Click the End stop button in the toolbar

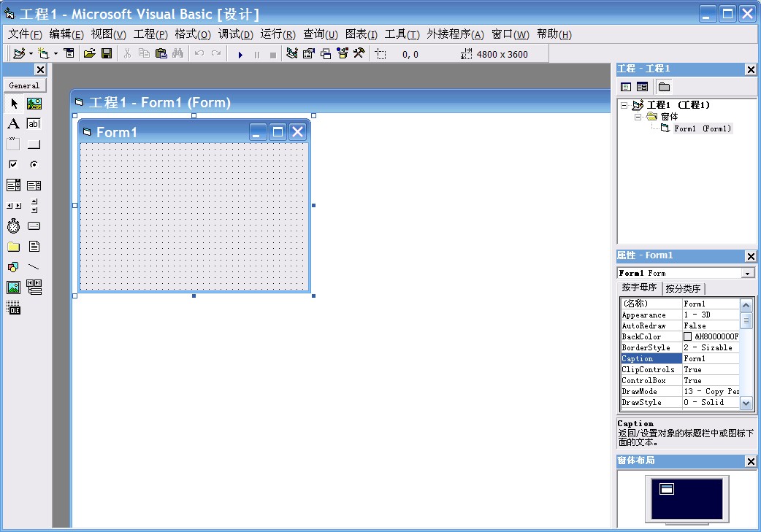point(273,55)
